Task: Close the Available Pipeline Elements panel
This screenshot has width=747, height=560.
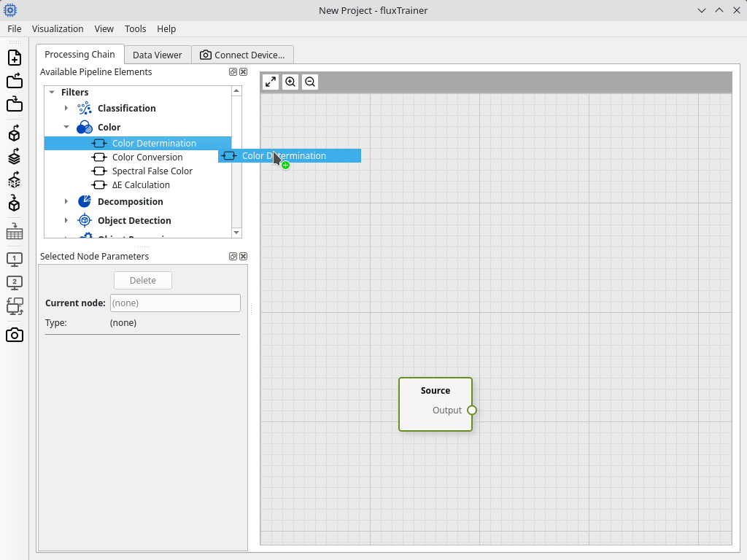Action: point(244,72)
